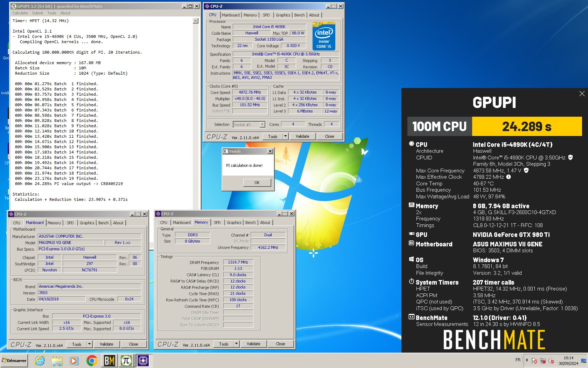Click the GPUPI log scrollbar up arrow
This screenshot has width=588, height=368.
(196, 21)
